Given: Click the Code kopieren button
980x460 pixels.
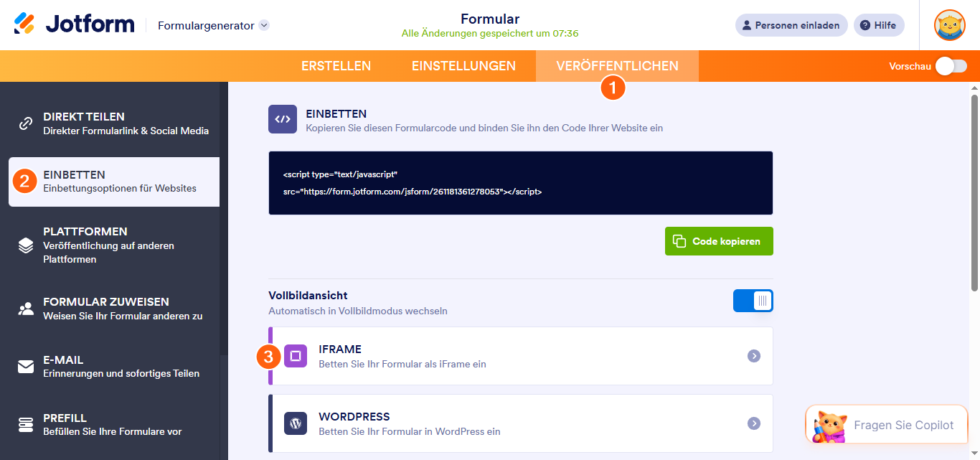Looking at the screenshot, I should pos(719,241).
